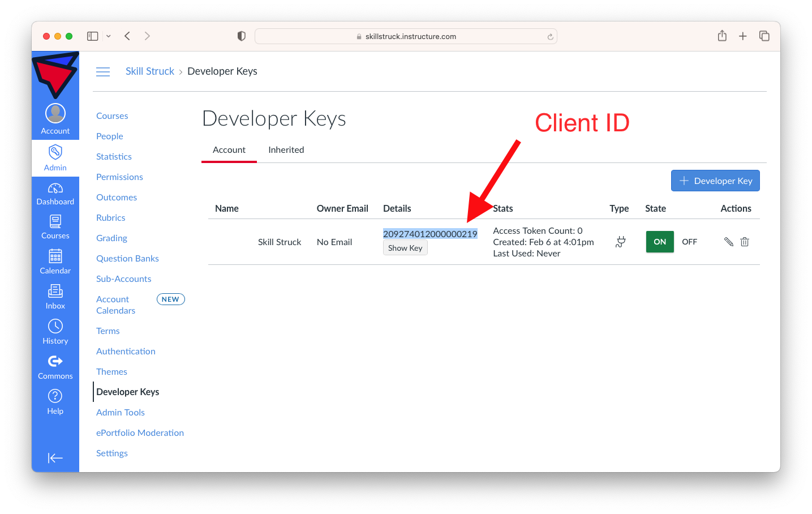Screen dimensions: 812x514
Task: Open the Safari sidebar options chevron
Action: tap(108, 36)
